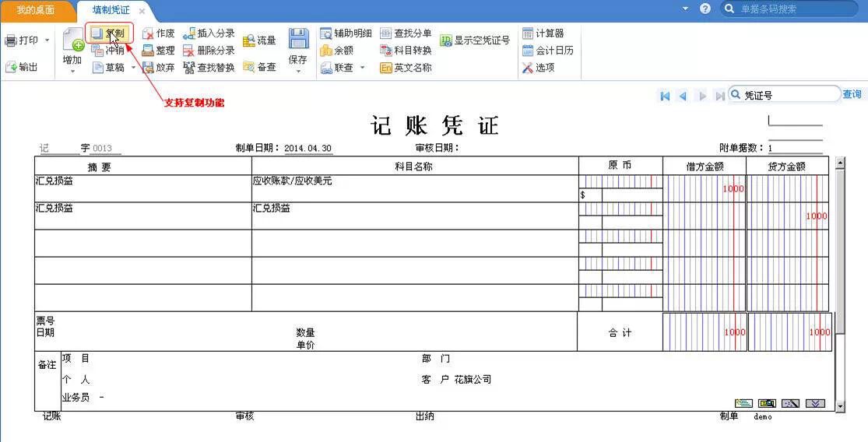868x442 pixels.
Task: Click the 流量 (Cash flow) icon
Action: pyautogui.click(x=249, y=41)
